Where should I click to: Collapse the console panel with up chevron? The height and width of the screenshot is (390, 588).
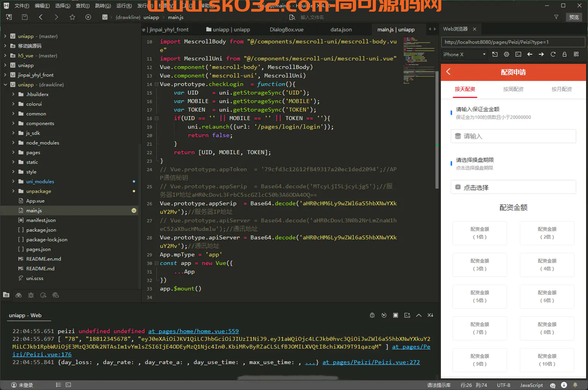tap(418, 315)
